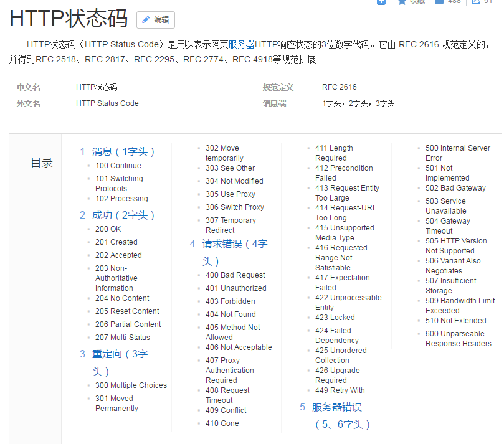Open the 100 Continue entry
The width and height of the screenshot is (504, 444).
118,166
